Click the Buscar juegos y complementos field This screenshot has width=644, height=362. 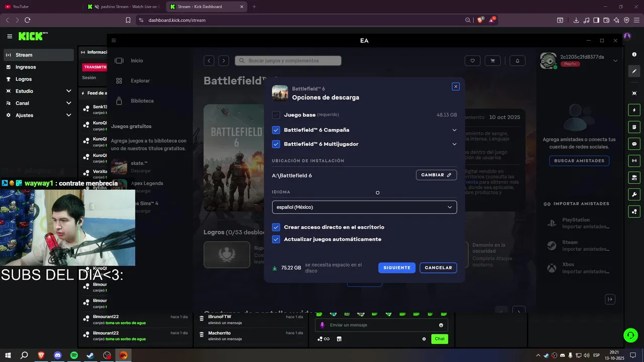point(288,60)
